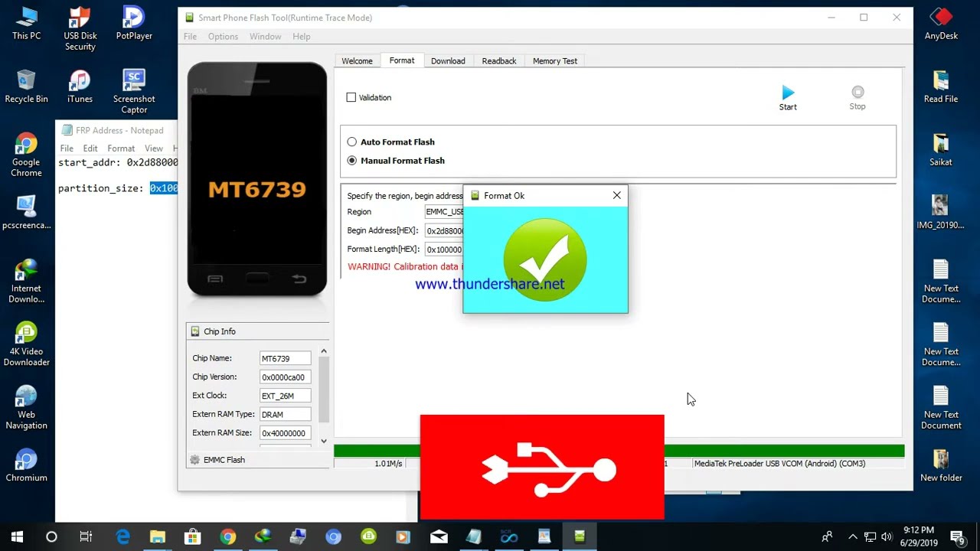980x551 pixels.
Task: Open Chromium desktop icon
Action: pos(26,464)
